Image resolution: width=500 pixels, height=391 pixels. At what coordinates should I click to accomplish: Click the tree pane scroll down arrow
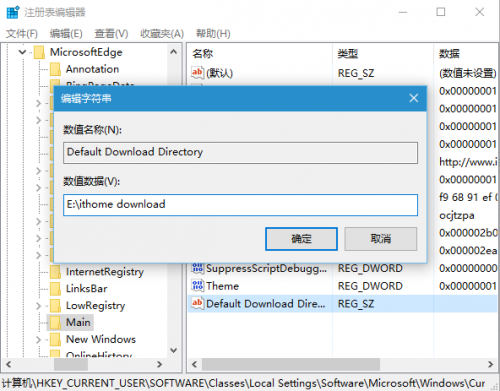pyautogui.click(x=173, y=350)
